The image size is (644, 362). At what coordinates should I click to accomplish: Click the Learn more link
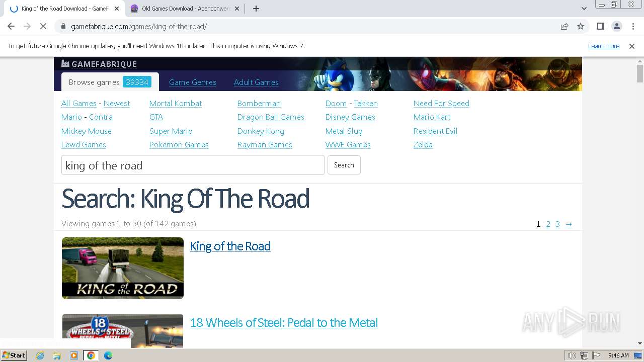(604, 46)
